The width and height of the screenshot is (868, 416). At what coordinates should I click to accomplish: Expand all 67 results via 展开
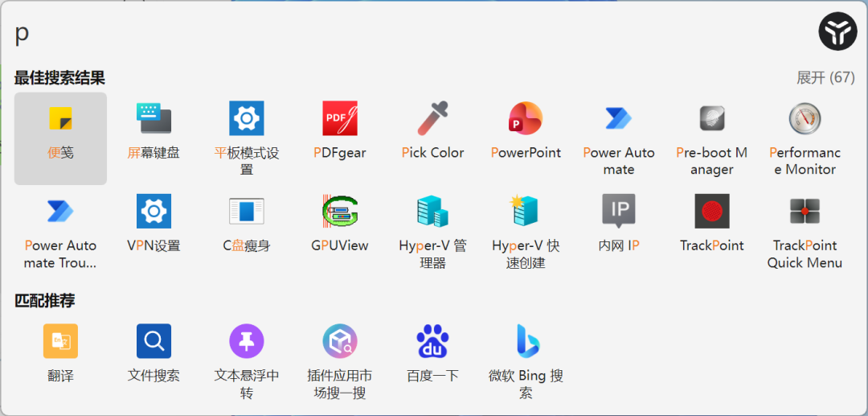click(825, 77)
